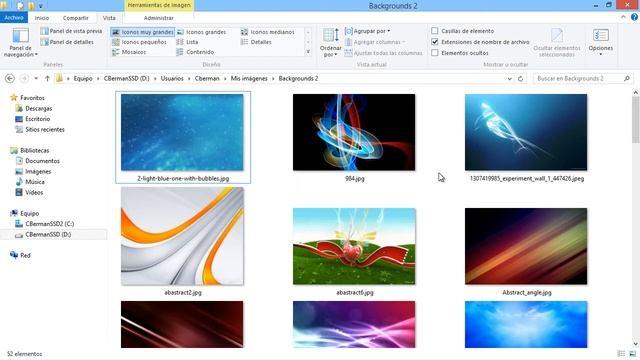
Task: Select Herramientas de imagen contextual tab
Action: (x=159, y=5)
